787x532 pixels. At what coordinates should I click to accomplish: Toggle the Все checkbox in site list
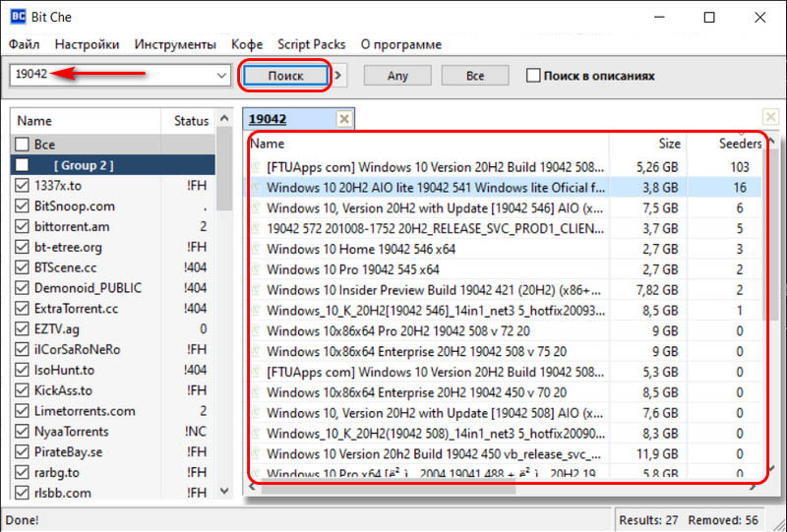pos(22,145)
